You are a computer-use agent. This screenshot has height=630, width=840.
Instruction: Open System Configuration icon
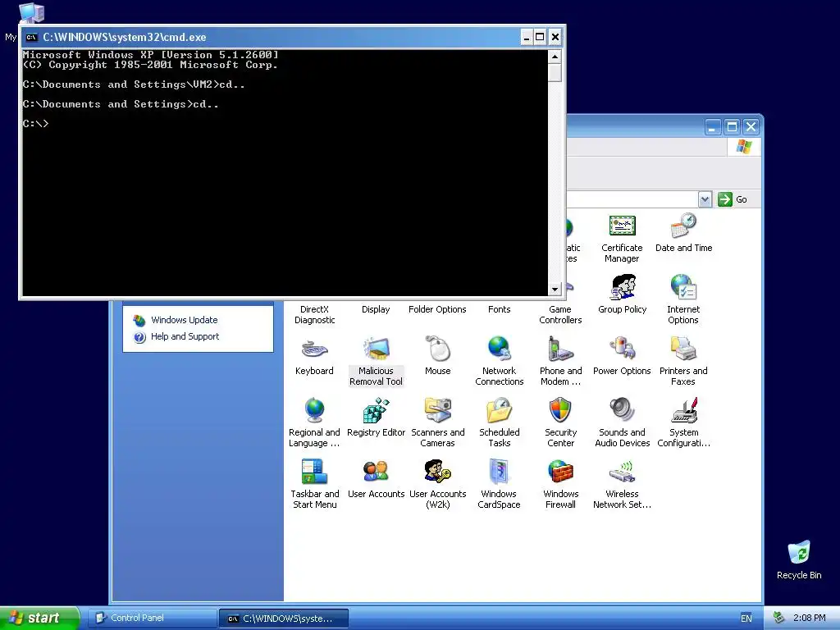[683, 423]
